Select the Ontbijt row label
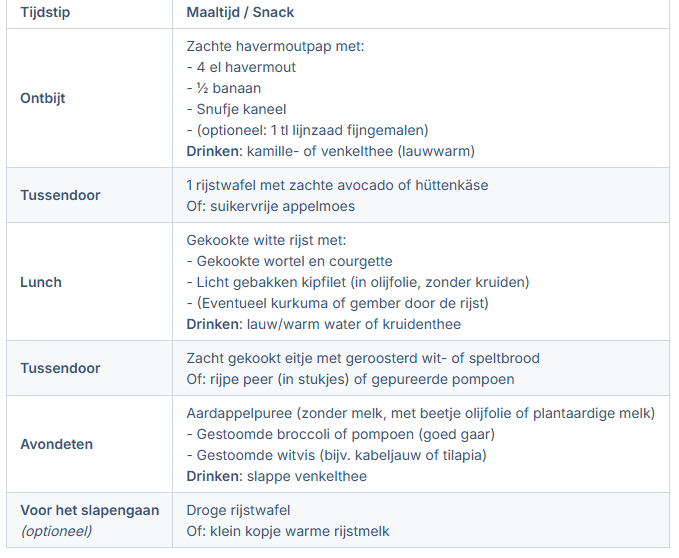Image resolution: width=679 pixels, height=558 pixels. click(x=43, y=98)
